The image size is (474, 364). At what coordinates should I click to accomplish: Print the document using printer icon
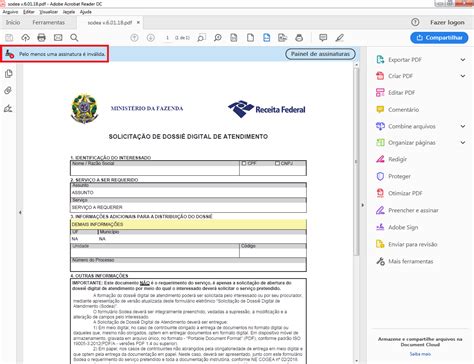click(41, 38)
